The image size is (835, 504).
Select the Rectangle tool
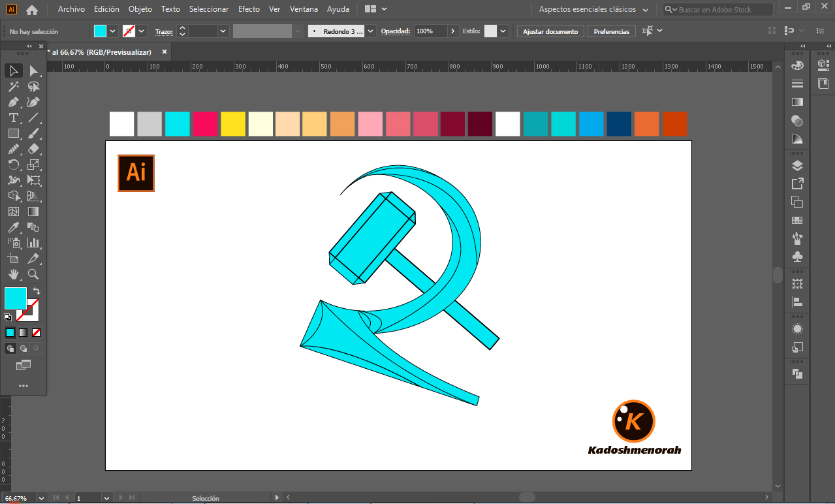(13, 133)
